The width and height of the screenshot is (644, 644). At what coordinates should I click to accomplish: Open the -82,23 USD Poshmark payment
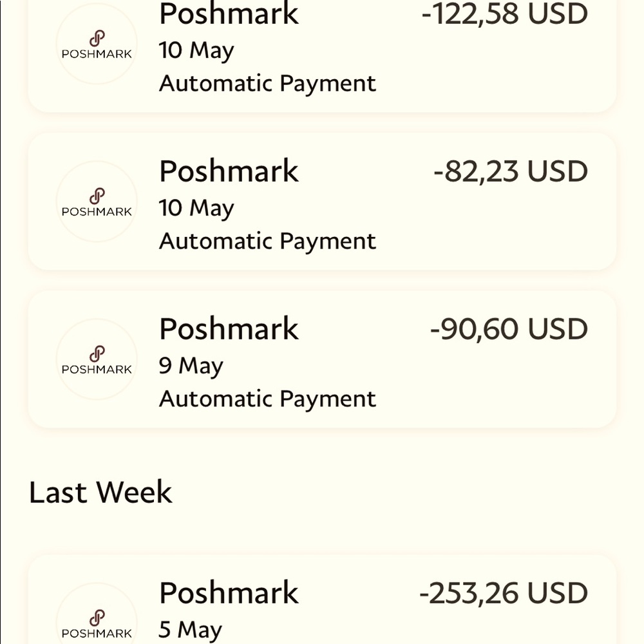(322, 201)
